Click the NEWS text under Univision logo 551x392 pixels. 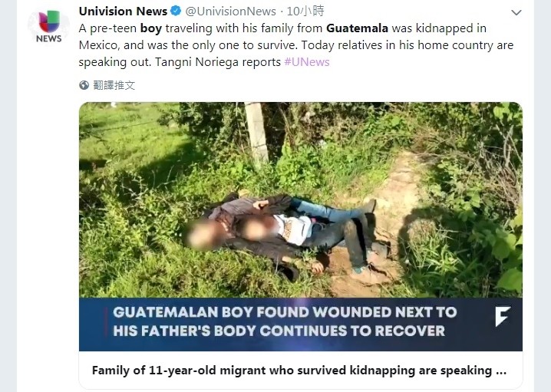point(49,38)
